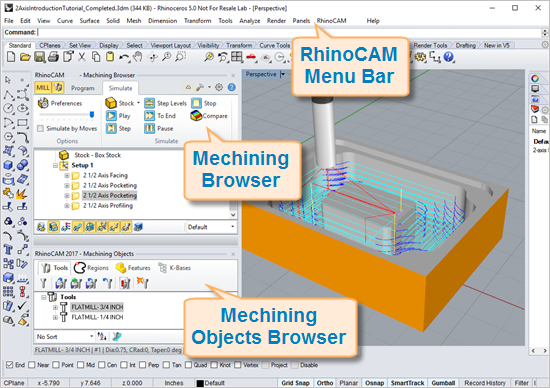Enable Quad osnap checkbox

[x=188, y=365]
